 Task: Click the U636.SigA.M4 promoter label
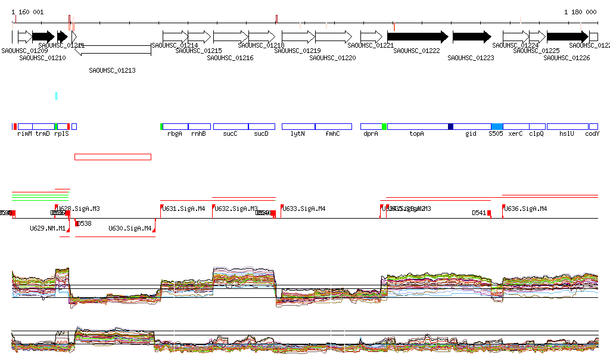[x=525, y=209]
